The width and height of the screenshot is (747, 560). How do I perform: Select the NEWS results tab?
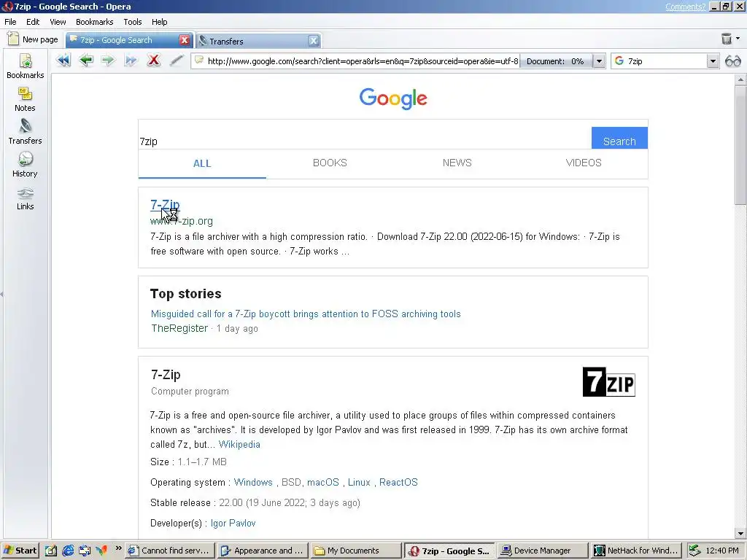(x=457, y=163)
